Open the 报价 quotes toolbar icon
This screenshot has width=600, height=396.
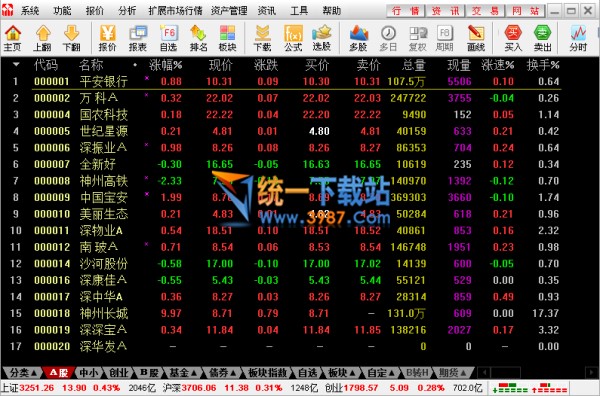click(108, 38)
